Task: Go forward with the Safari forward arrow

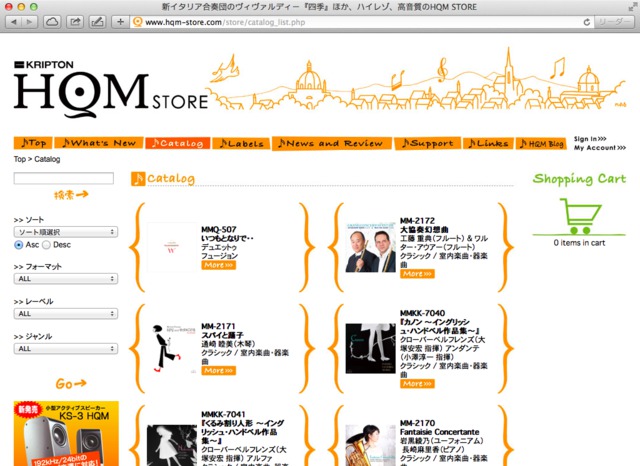Action: 29,22
